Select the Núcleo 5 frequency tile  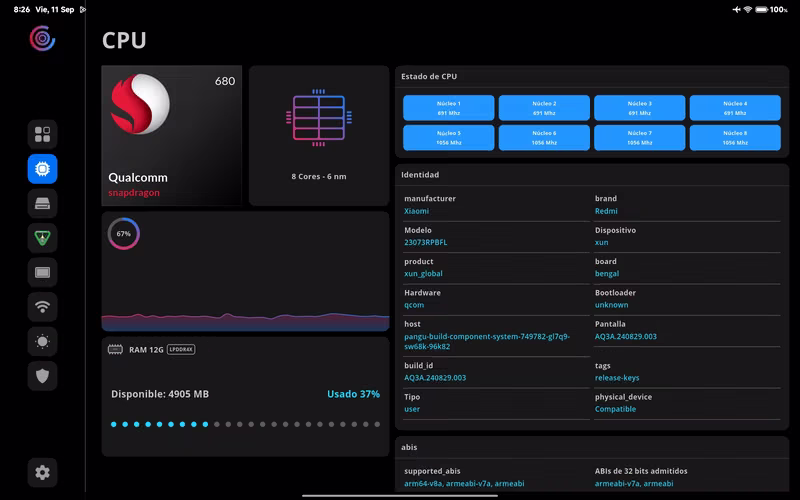tap(448, 138)
